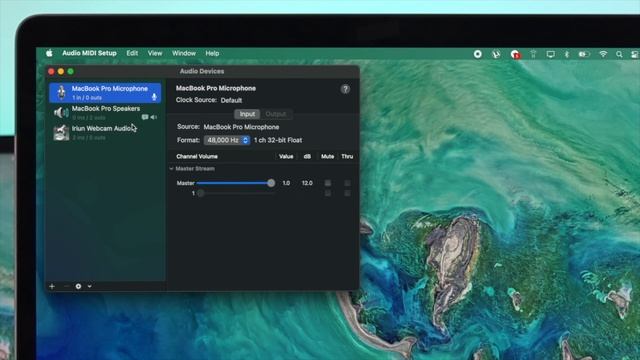The image size is (640, 360).
Task: Toggle Mute checkbox for the Master channel
Action: [328, 183]
